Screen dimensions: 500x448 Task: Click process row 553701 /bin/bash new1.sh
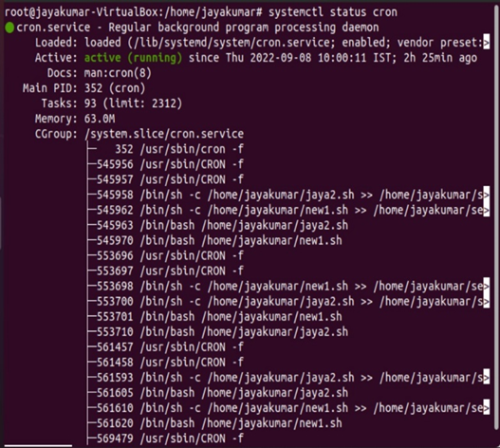click(219, 317)
